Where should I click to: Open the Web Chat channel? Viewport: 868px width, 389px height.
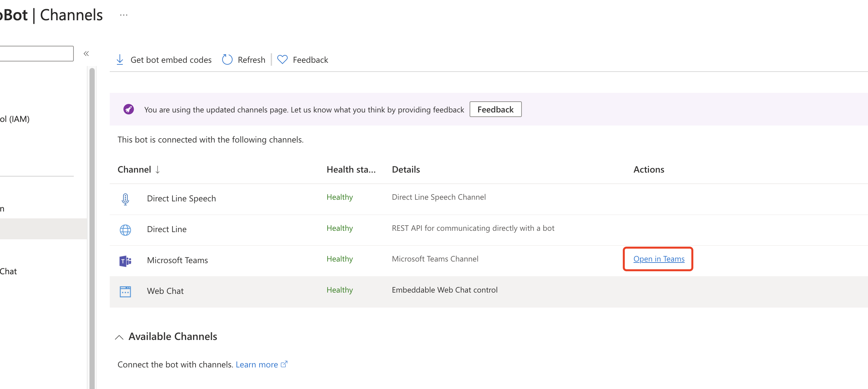165,291
